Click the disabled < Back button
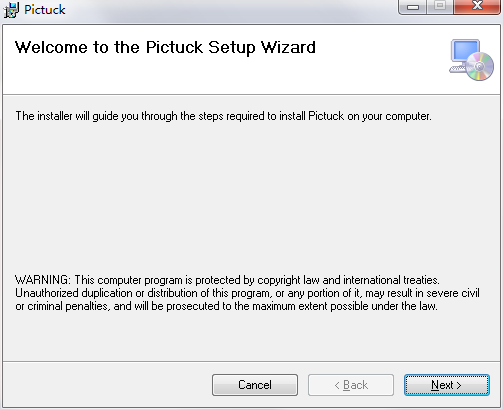Screen dimensions: 503x410 pyautogui.click(x=351, y=385)
